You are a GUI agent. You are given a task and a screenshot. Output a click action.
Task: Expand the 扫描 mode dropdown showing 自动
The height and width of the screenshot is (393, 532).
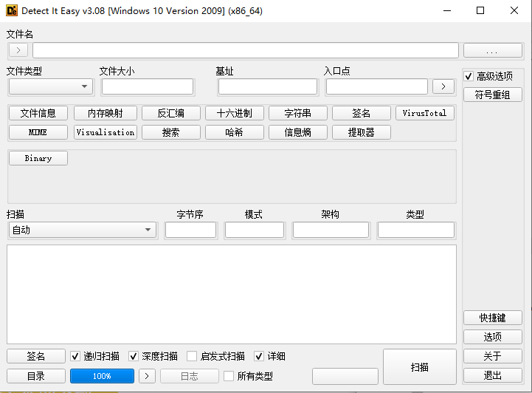[x=83, y=230]
